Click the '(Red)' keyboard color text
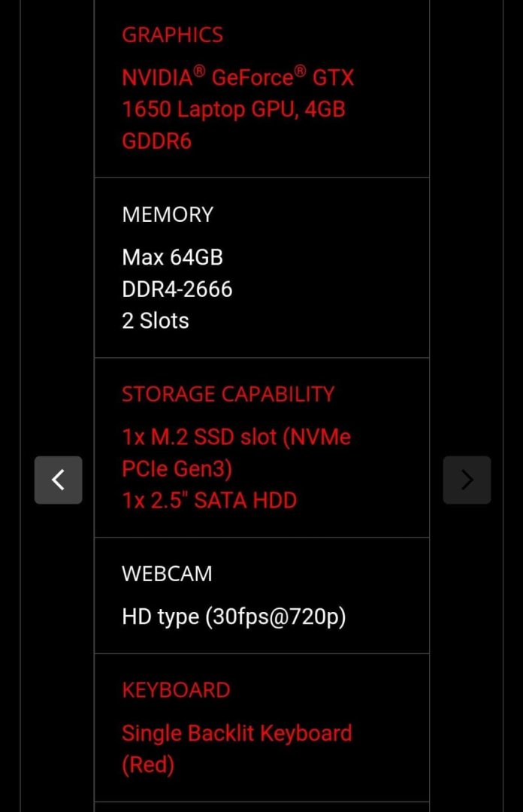 pos(148,765)
